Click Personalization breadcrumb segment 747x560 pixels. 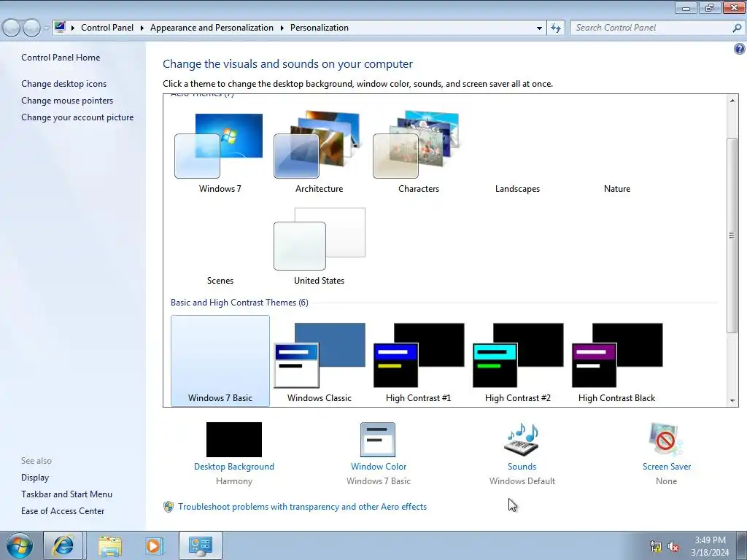[320, 28]
